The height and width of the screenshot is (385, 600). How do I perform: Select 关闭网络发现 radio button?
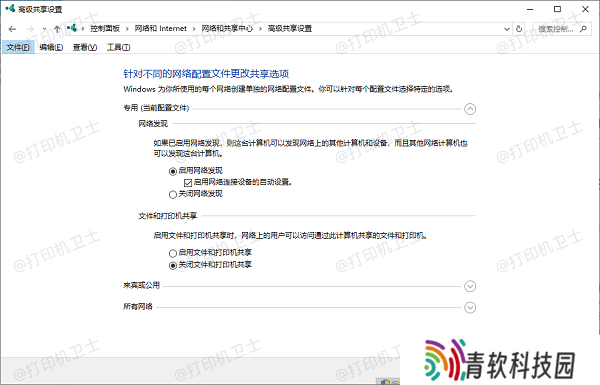click(x=173, y=194)
